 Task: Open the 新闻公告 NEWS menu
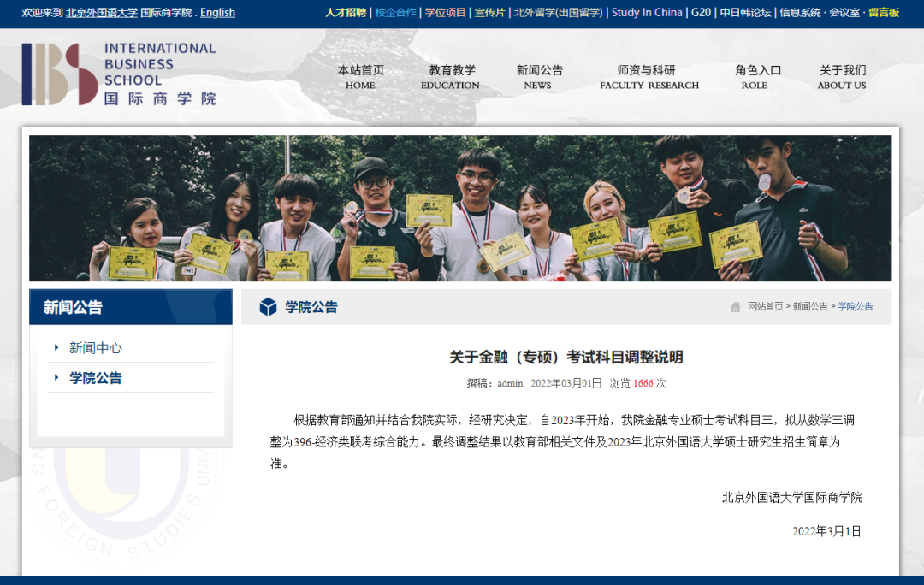click(x=538, y=77)
